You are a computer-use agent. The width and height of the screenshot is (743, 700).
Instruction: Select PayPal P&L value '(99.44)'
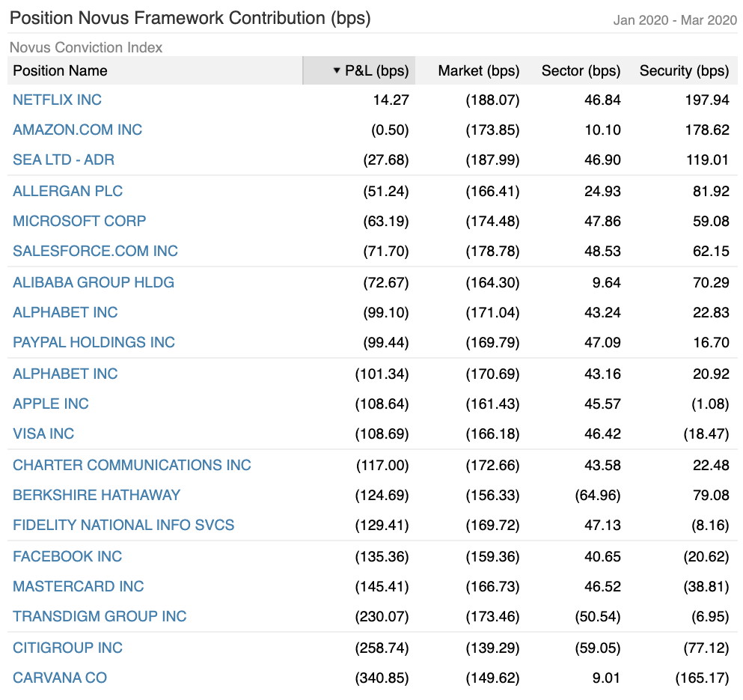(386, 342)
